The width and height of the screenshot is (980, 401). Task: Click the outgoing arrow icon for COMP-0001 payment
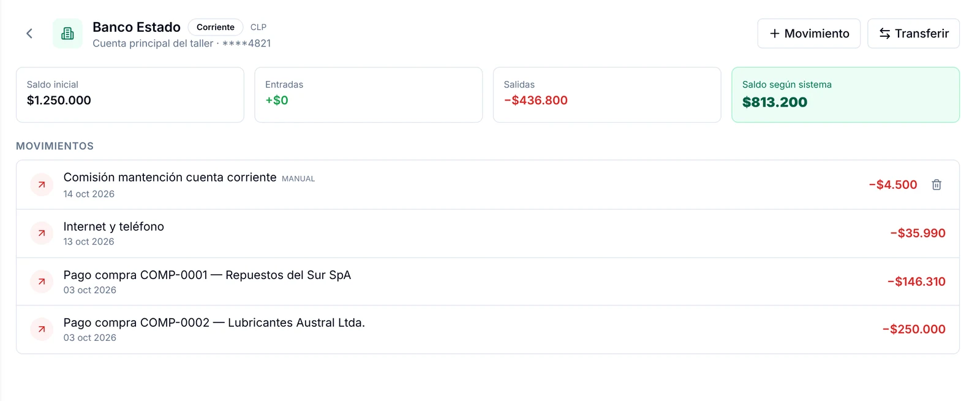click(42, 281)
